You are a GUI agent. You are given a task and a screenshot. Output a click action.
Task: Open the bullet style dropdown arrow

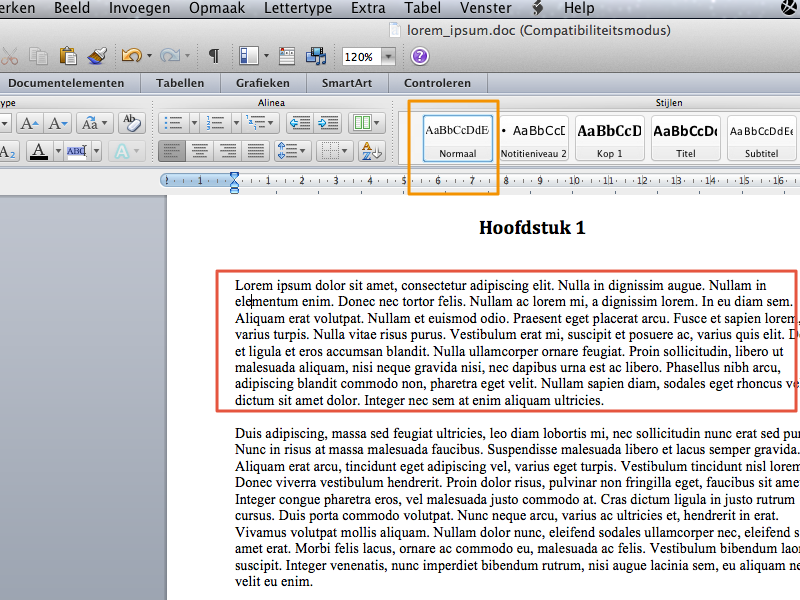coord(194,123)
